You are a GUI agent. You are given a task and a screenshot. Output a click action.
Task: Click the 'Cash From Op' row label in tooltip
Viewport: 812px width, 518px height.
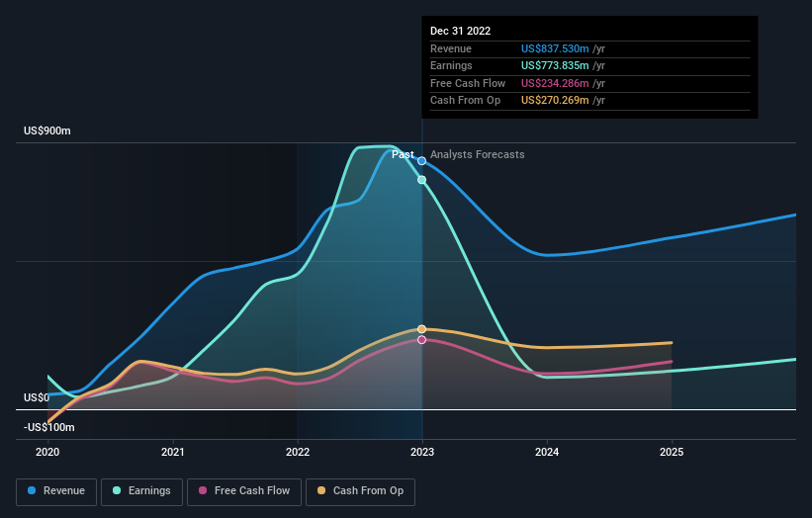(465, 101)
